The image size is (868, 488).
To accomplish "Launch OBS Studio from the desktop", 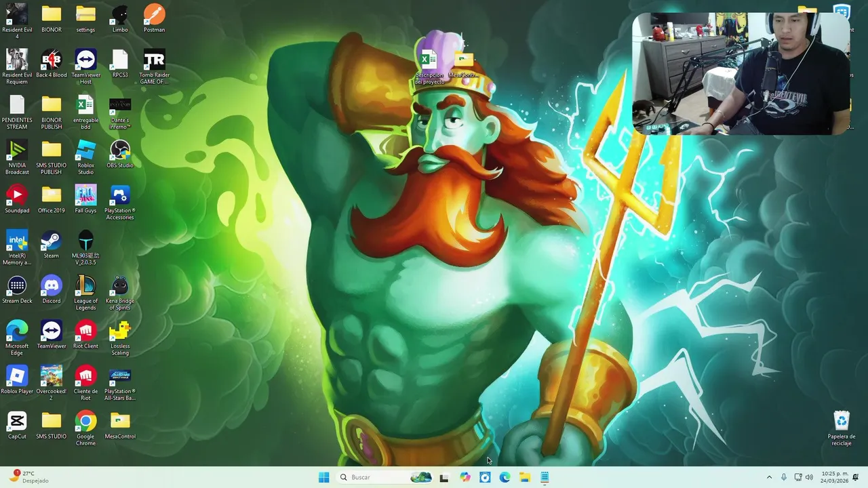I will [120, 154].
